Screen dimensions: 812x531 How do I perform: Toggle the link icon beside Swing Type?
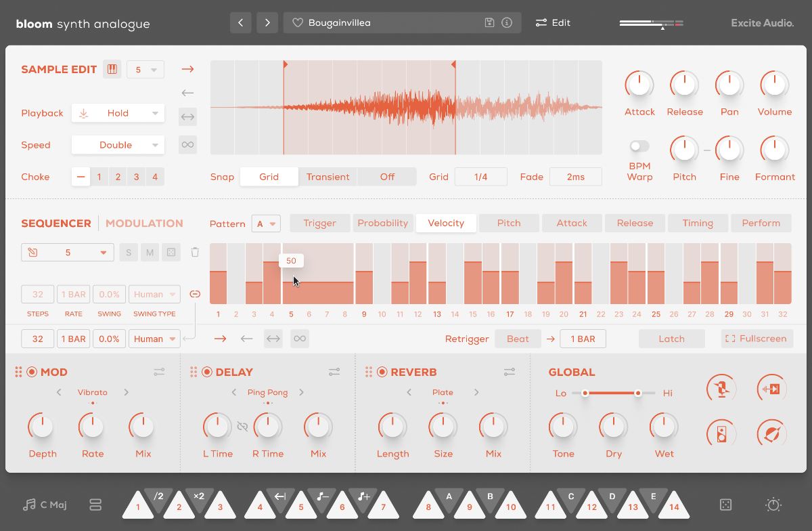click(x=195, y=294)
